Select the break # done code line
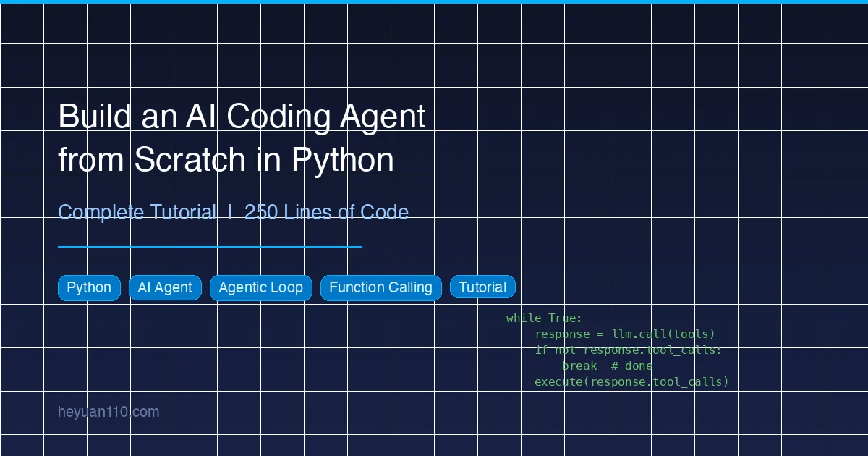Image resolution: width=868 pixels, height=456 pixels. pyautogui.click(x=607, y=366)
